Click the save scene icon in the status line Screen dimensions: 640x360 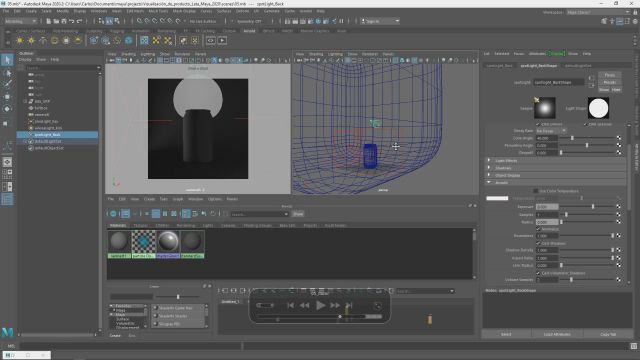click(64, 21)
